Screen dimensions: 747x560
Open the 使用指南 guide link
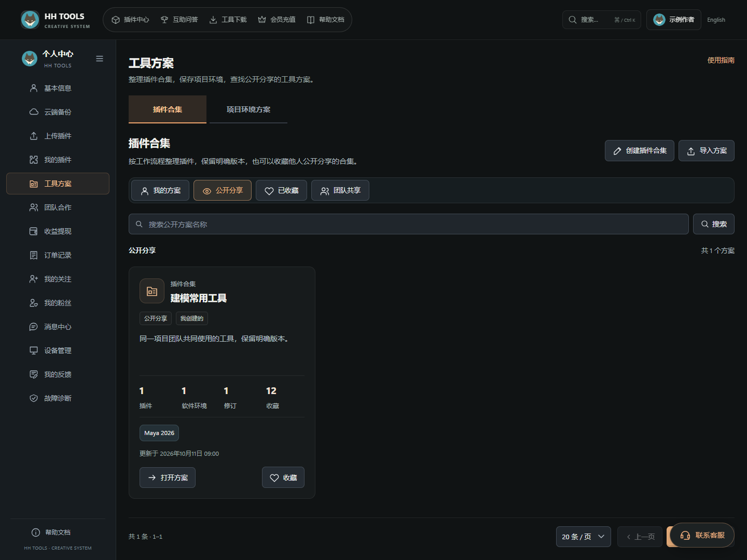(721, 60)
